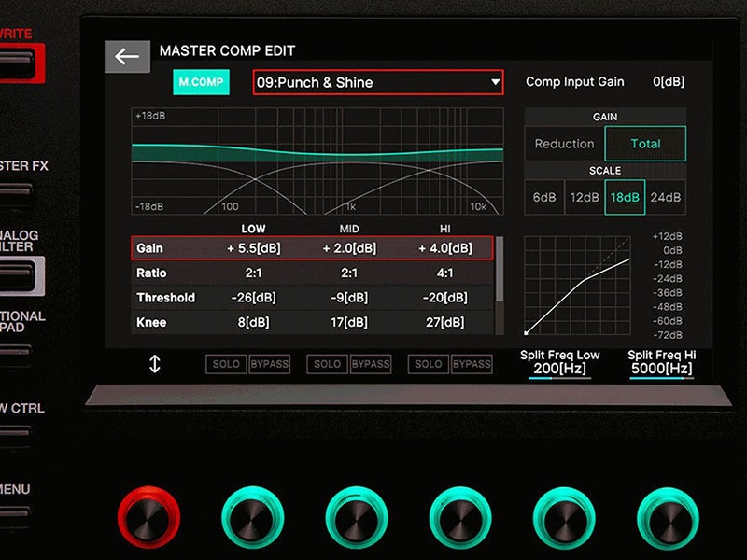This screenshot has width=747, height=560.
Task: Select the MID Gain value + 2.0[dB]
Action: [349, 248]
